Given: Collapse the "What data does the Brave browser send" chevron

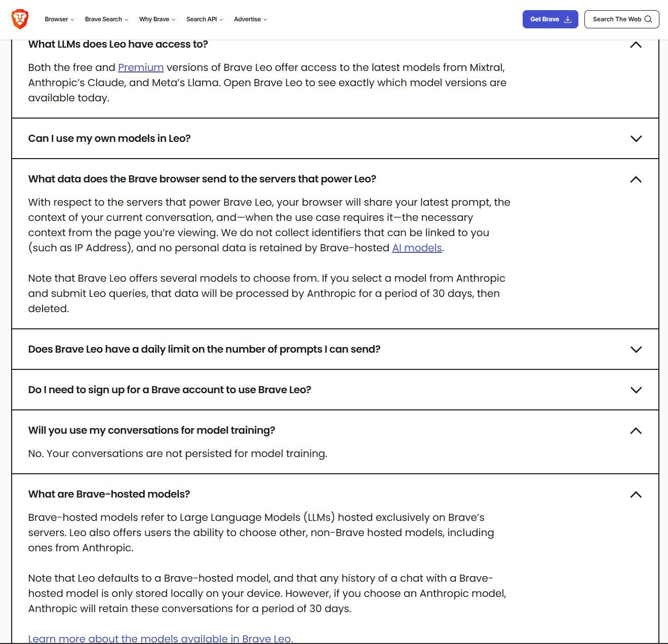Looking at the screenshot, I should (636, 179).
